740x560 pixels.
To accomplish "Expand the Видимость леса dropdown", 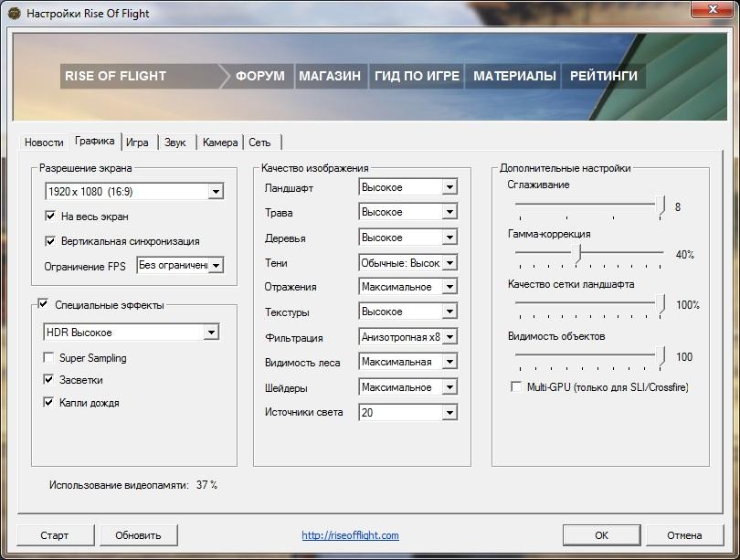I will [x=407, y=362].
